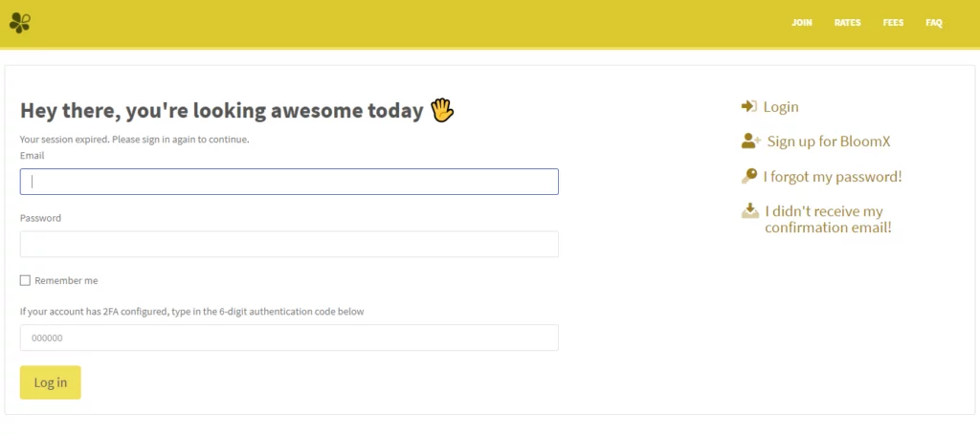Select the 6-digit 2FA code field
The image size is (980, 434).
[x=289, y=337]
